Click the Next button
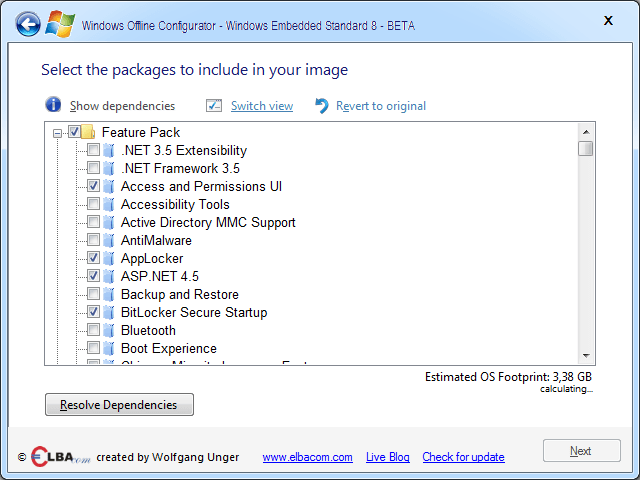 point(582,451)
